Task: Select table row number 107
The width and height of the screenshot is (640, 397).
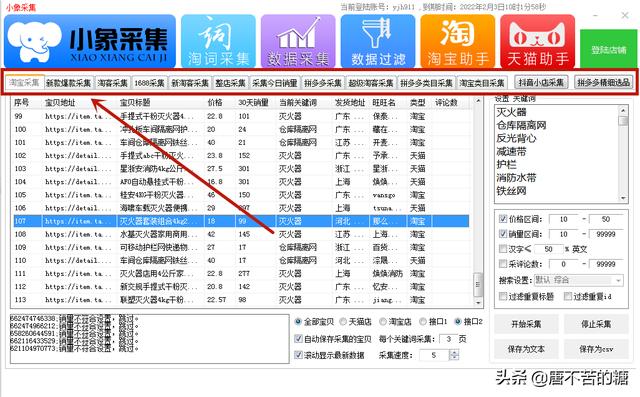Action: [x=241, y=221]
